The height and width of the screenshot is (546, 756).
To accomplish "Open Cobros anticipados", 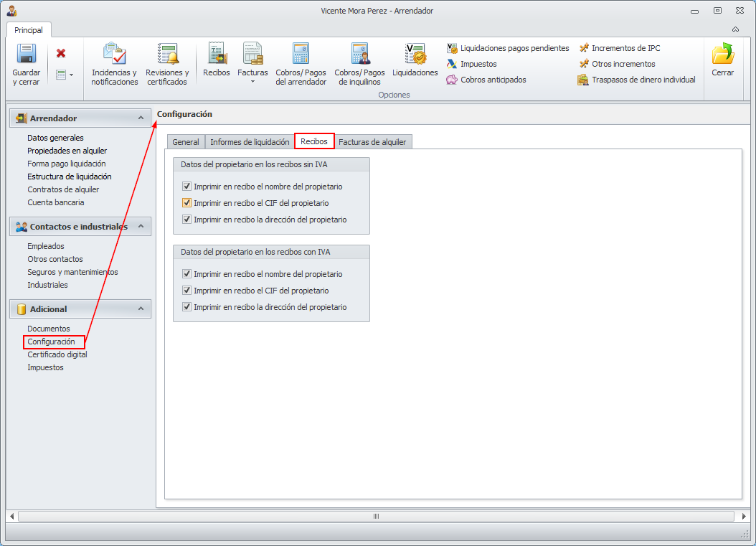I will 486,80.
